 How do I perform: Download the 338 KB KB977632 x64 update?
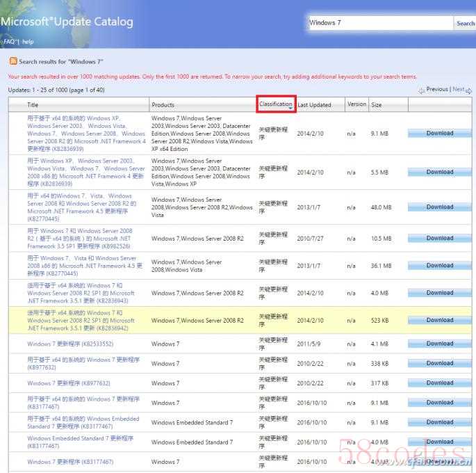point(440,363)
